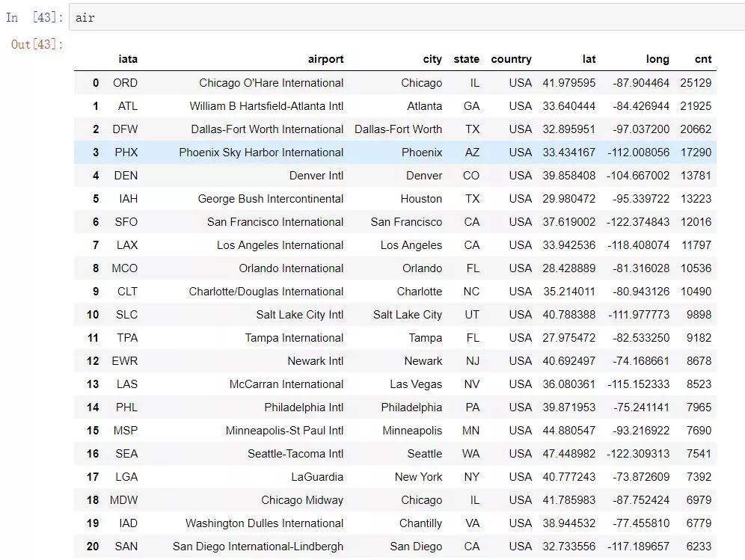The height and width of the screenshot is (560, 745).
Task: Click the 'Philadelphia Intl' airport cell
Action: pos(304,407)
